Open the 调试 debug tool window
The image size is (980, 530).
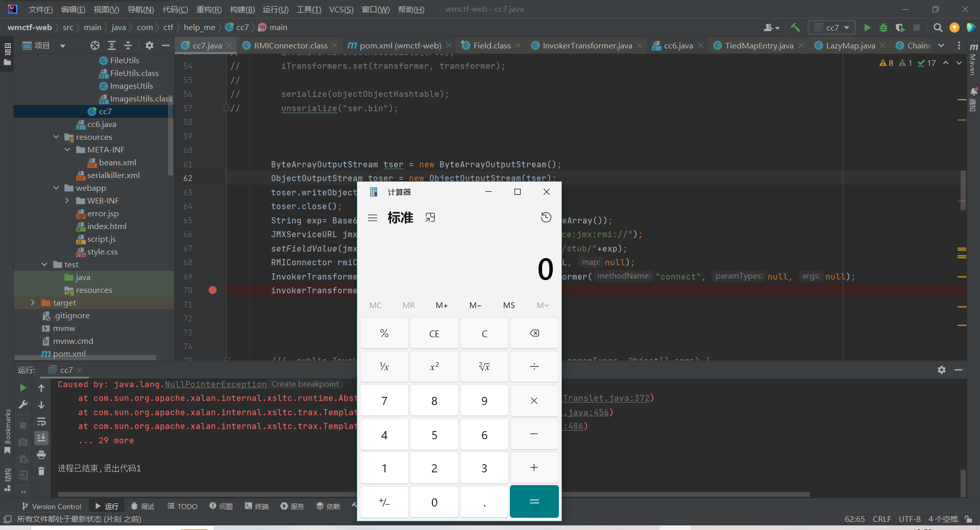pos(142,506)
